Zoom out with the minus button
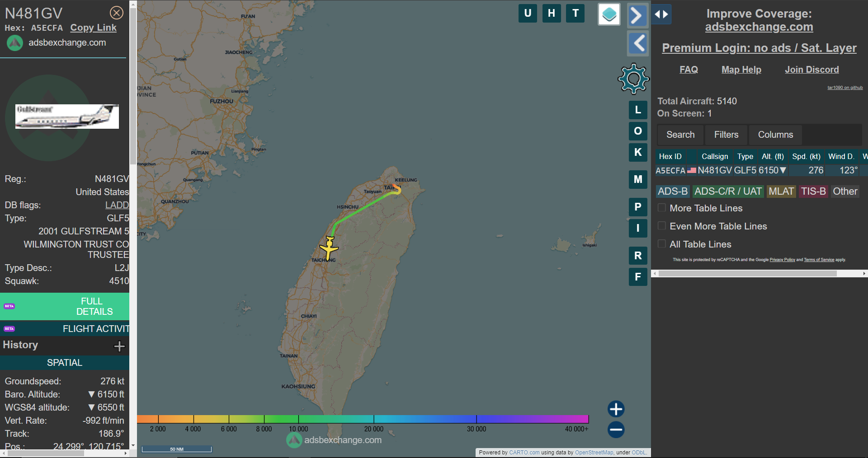 point(616,430)
